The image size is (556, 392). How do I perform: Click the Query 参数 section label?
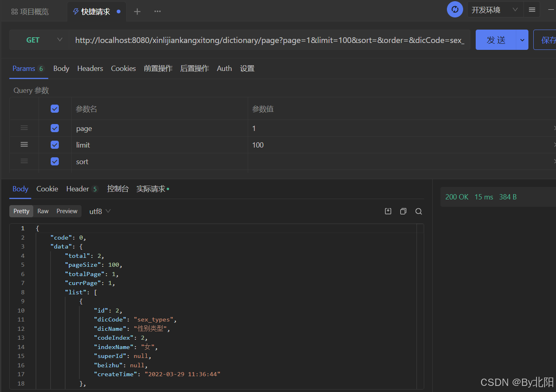point(31,90)
